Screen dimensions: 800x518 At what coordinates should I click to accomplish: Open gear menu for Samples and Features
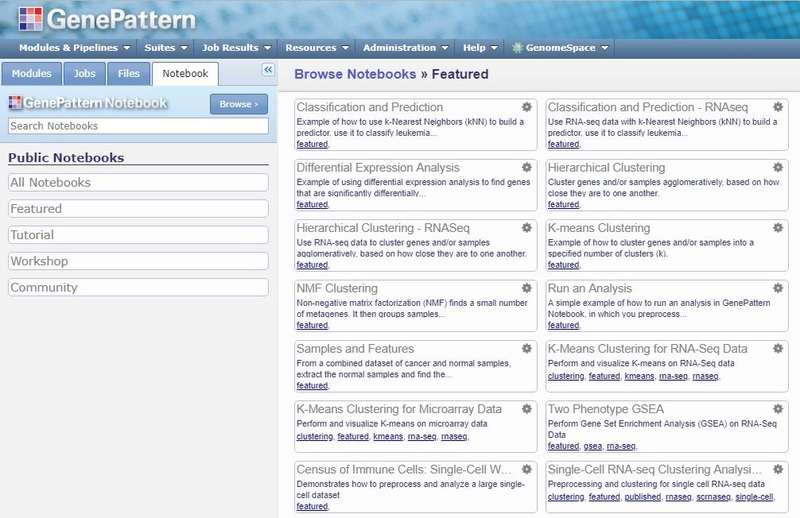coord(527,349)
